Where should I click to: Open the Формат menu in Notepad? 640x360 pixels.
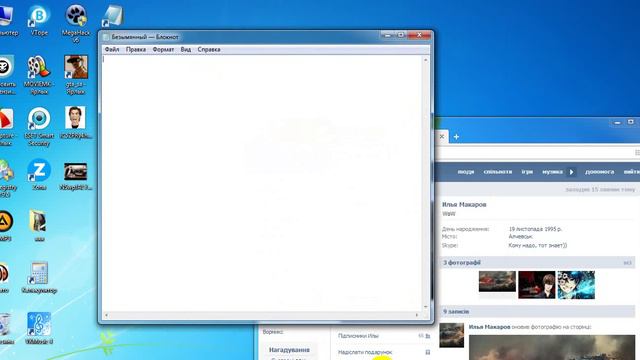click(163, 49)
